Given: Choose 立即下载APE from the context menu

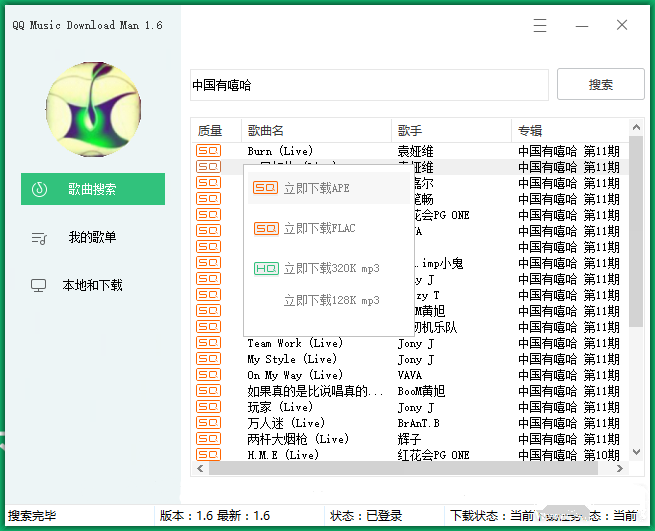Looking at the screenshot, I should (x=328, y=188).
